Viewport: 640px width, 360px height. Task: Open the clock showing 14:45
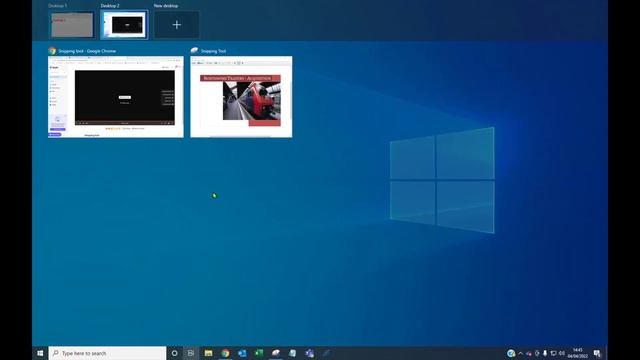click(578, 353)
